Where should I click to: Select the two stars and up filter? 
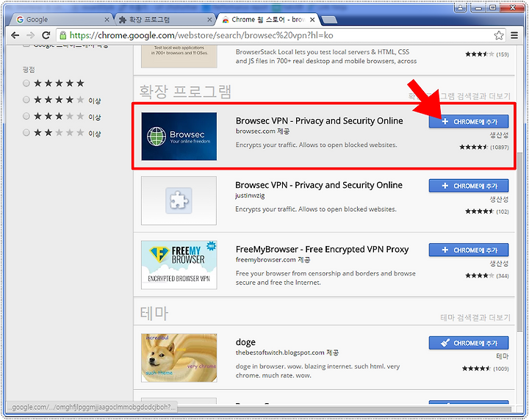[x=26, y=132]
